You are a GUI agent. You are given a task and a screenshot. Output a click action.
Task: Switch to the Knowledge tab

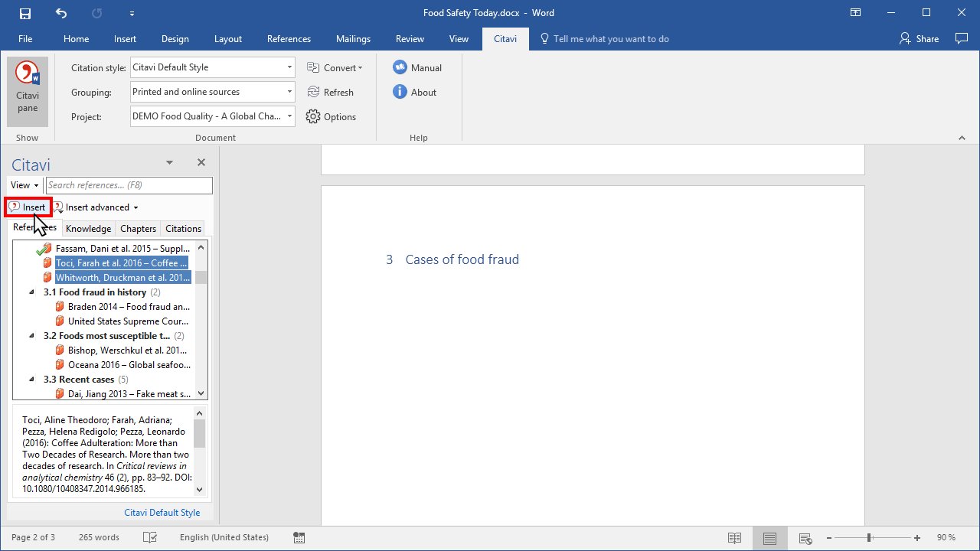click(88, 228)
